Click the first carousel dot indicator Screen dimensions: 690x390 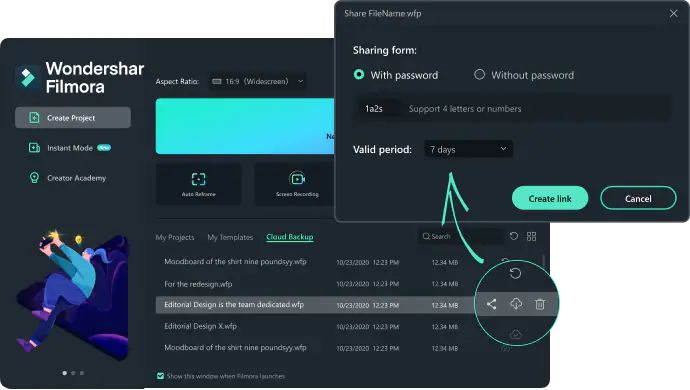[65, 373]
